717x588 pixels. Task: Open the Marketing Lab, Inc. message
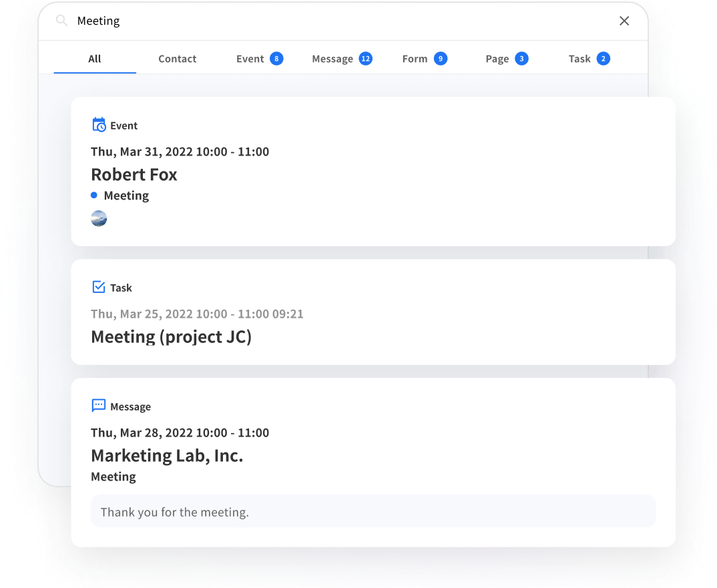[x=167, y=456]
